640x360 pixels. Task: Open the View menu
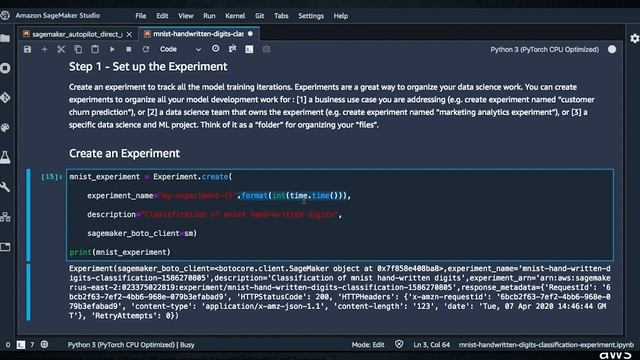[x=185, y=16]
